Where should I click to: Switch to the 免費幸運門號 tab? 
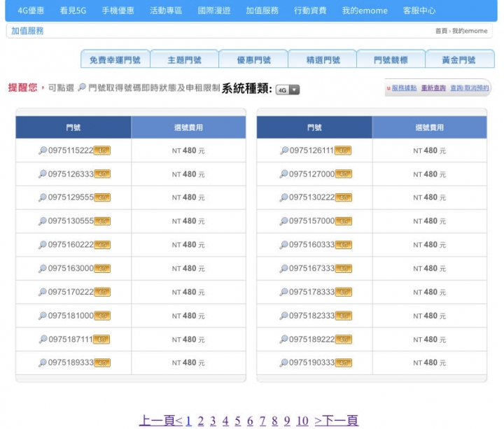coord(115,59)
